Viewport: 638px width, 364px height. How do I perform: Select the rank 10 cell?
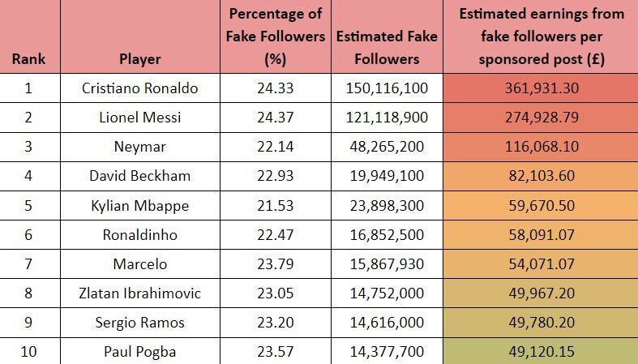point(29,351)
